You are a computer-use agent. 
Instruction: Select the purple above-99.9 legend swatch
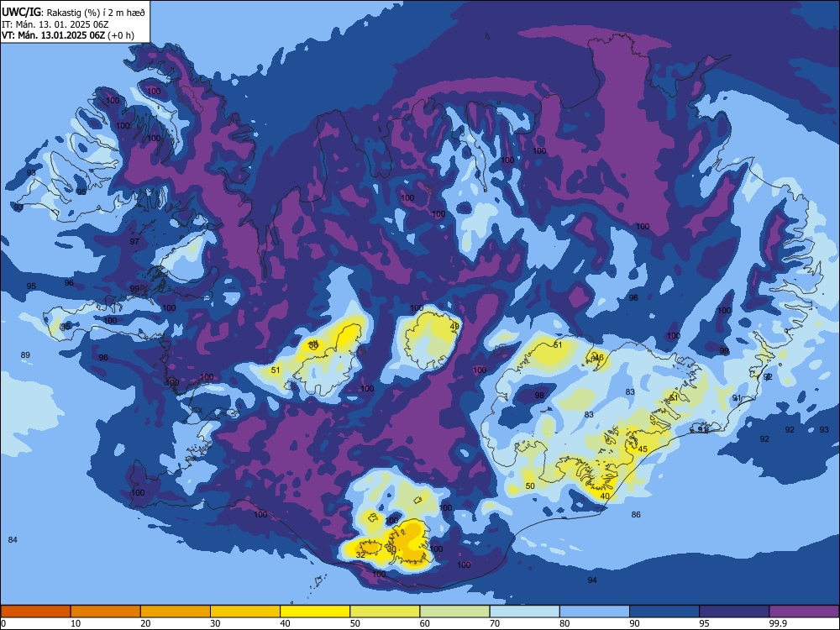pyautogui.click(x=804, y=612)
